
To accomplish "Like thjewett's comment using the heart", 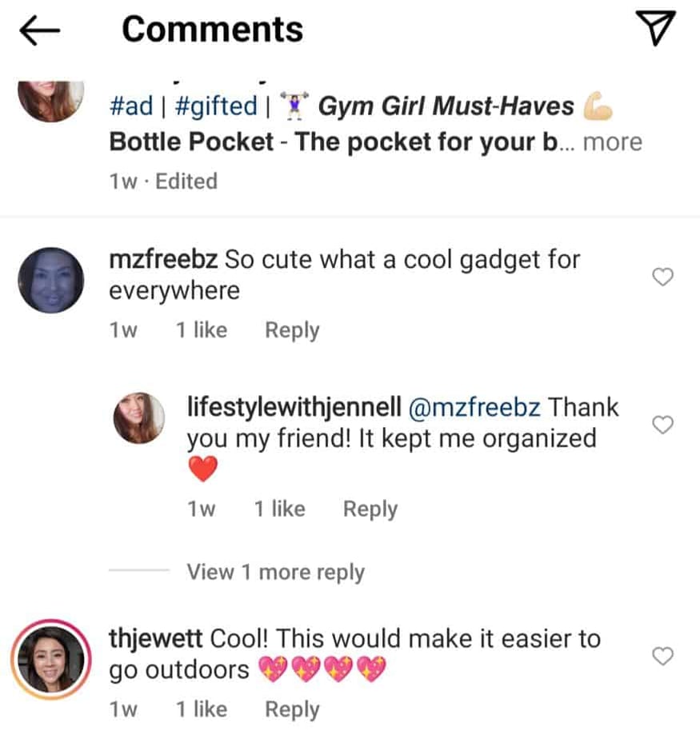I will [x=662, y=656].
